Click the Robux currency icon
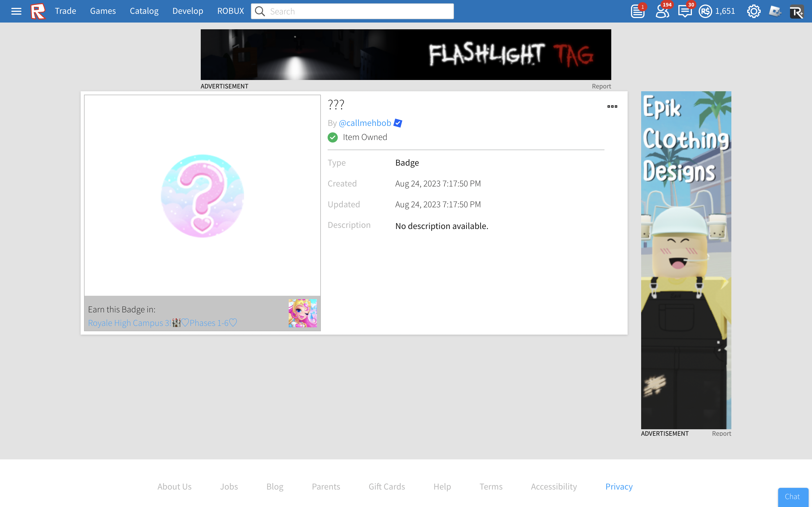This screenshot has height=507, width=812. [x=706, y=11]
